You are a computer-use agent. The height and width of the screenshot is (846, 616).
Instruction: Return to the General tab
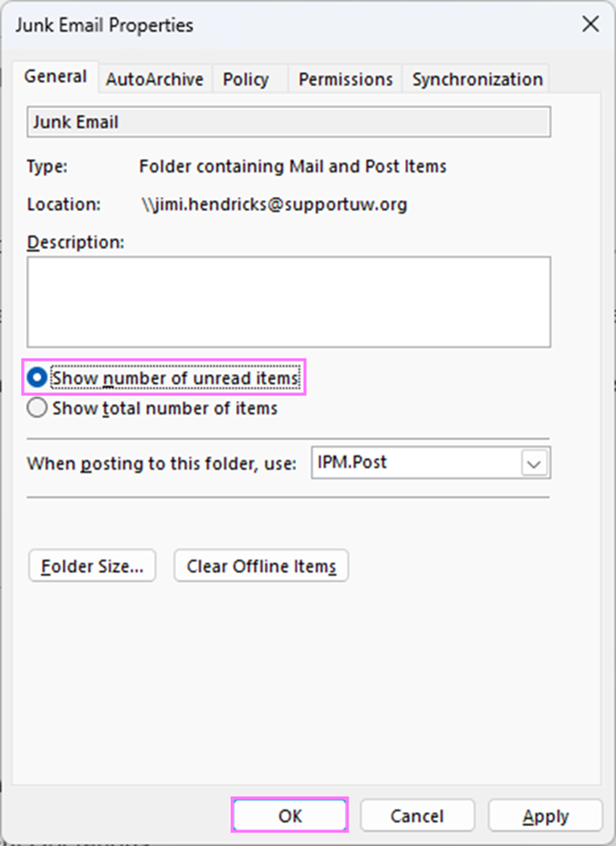click(55, 78)
